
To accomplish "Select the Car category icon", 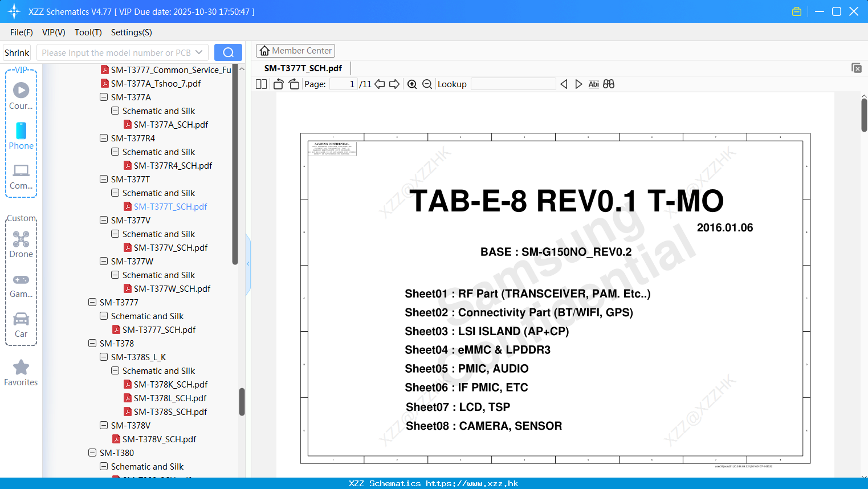I will 21,325.
